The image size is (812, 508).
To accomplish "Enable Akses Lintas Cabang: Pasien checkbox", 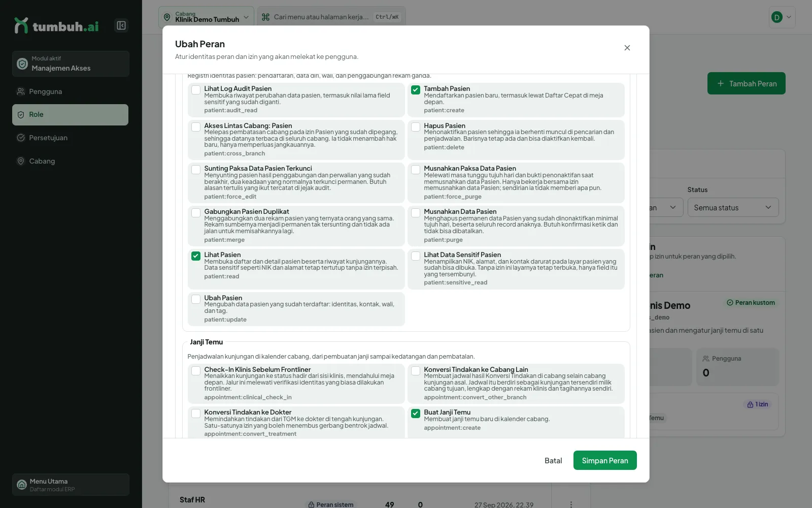I will coord(196,127).
